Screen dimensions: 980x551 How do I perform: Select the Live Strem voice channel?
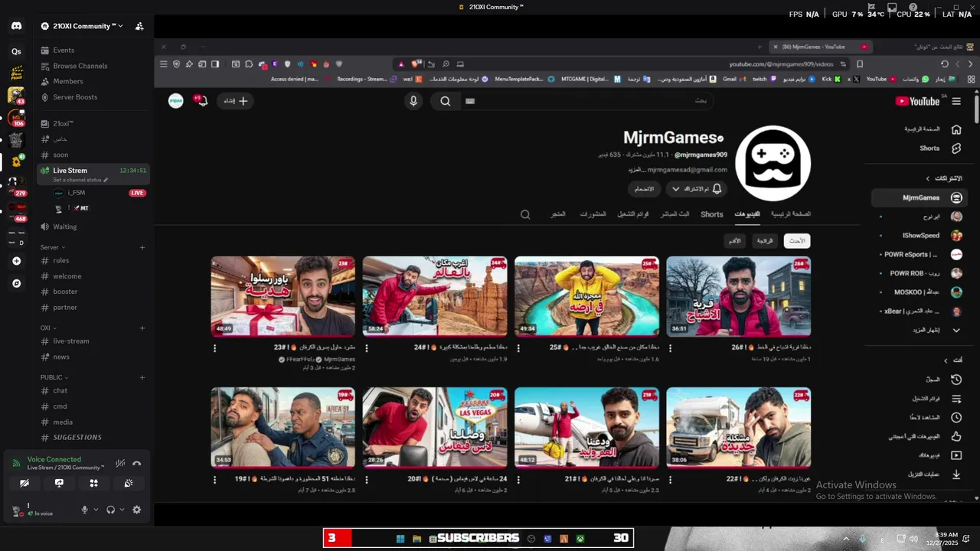coord(93,174)
